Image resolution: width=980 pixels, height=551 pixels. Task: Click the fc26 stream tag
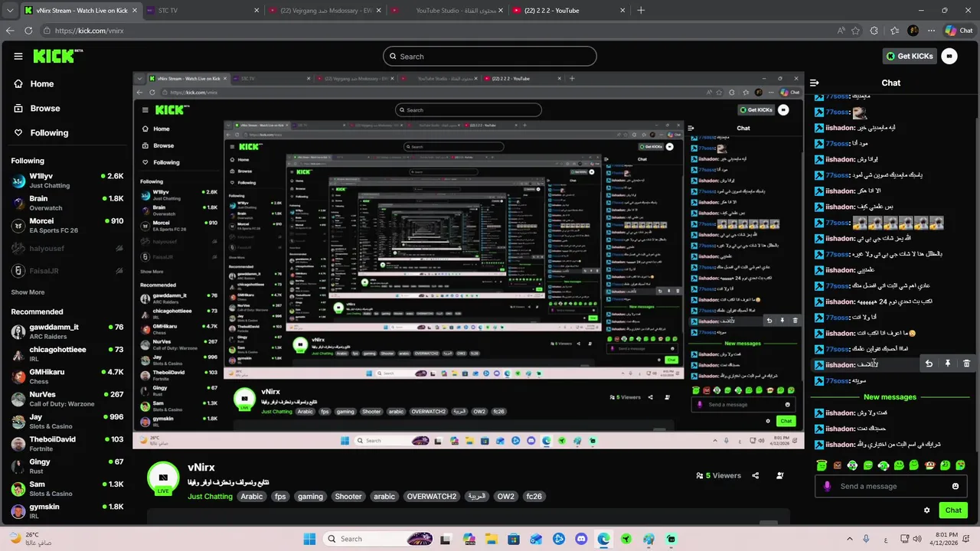[x=534, y=497]
